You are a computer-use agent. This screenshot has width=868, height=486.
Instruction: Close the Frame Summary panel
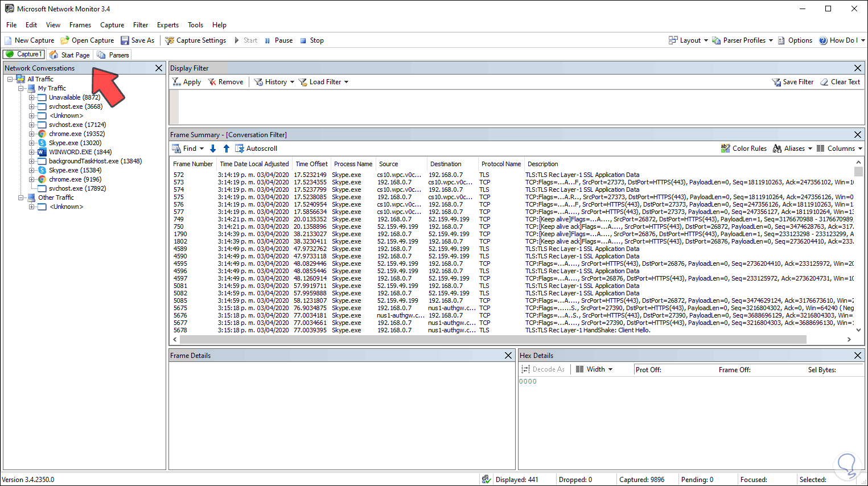pyautogui.click(x=858, y=134)
